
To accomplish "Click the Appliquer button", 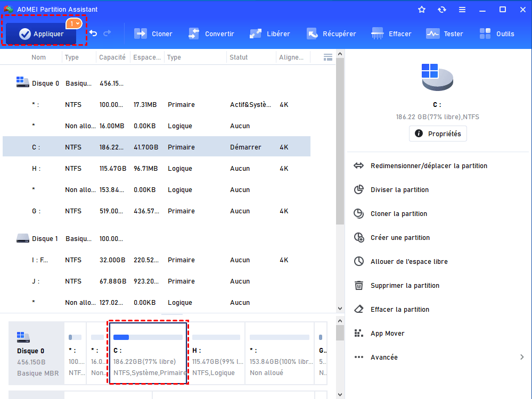I will 41,34.
